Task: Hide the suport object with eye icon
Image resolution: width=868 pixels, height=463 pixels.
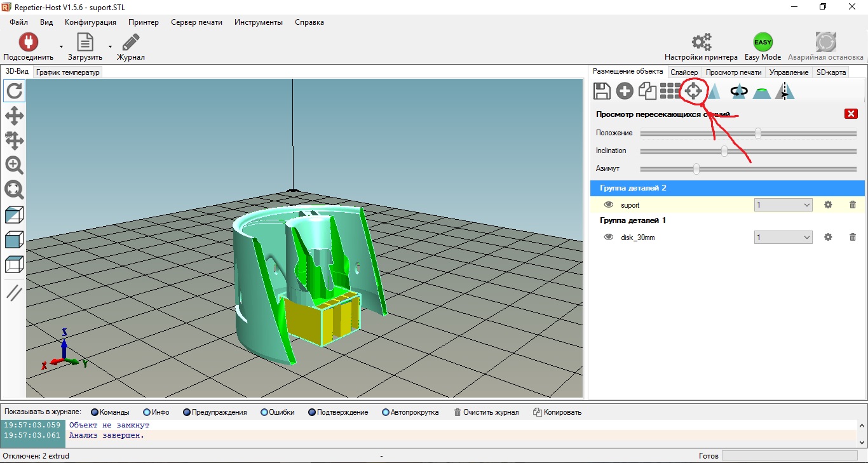Action: point(609,205)
